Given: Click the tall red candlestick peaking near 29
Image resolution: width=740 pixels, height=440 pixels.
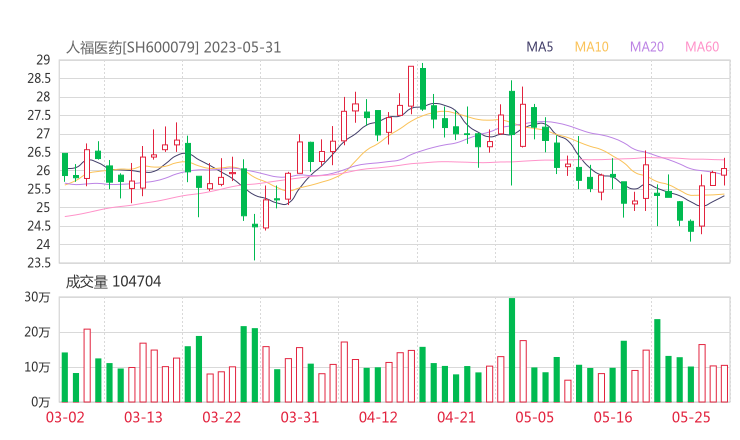Looking at the screenshot, I should click(x=411, y=87).
